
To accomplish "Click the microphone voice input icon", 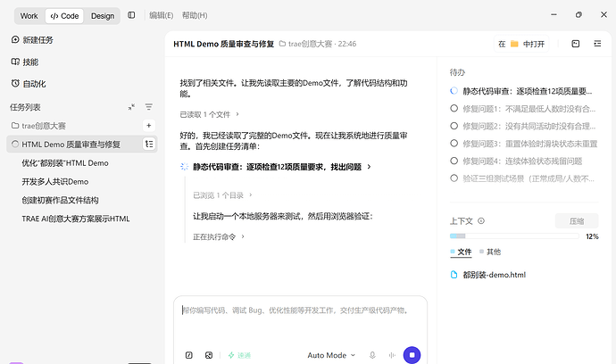I will click(x=372, y=355).
